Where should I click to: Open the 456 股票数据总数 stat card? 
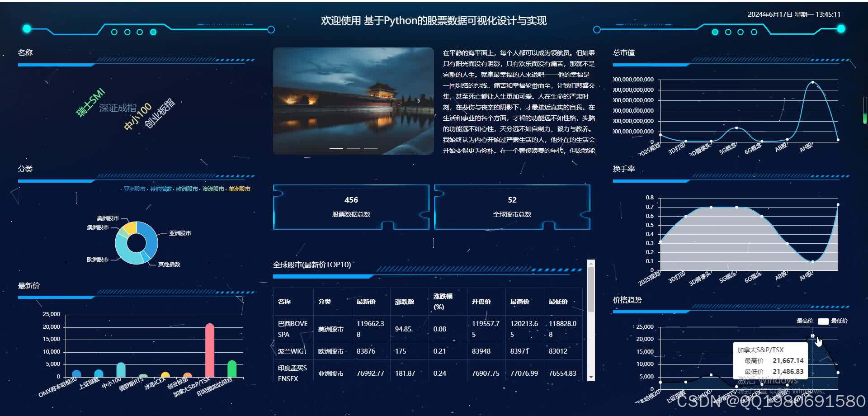click(351, 207)
